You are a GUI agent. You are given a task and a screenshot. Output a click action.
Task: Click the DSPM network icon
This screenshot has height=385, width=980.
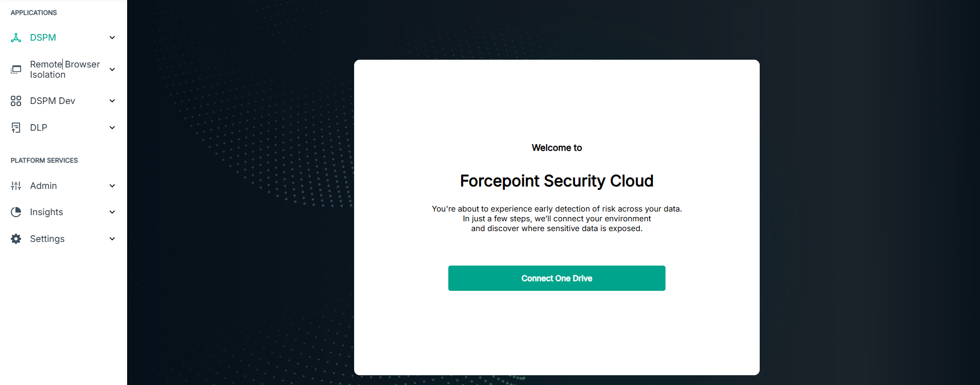click(16, 38)
